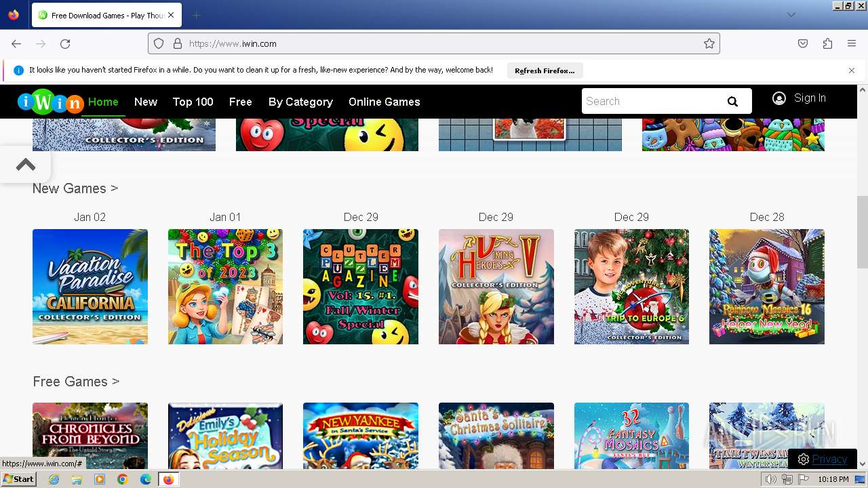
Task: Open the Windows Start button
Action: (18, 479)
